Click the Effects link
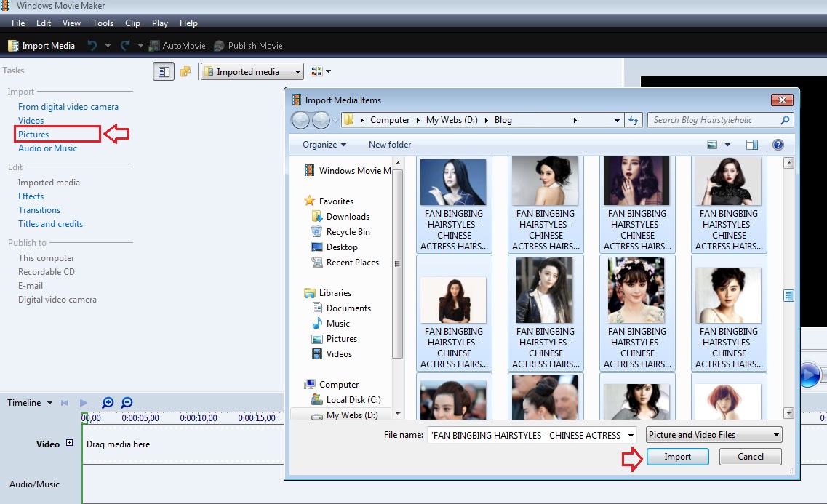Viewport: 827px width, 504px height. coord(31,196)
